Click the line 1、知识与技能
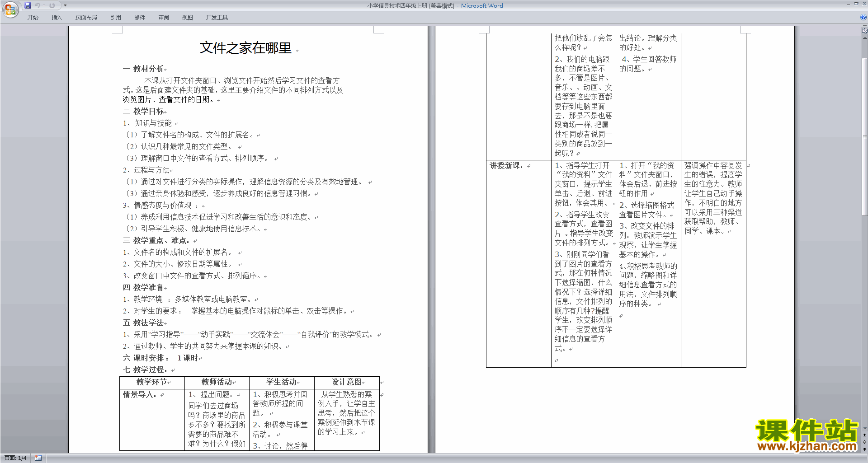Viewport: 868px width, 463px height. point(147,123)
